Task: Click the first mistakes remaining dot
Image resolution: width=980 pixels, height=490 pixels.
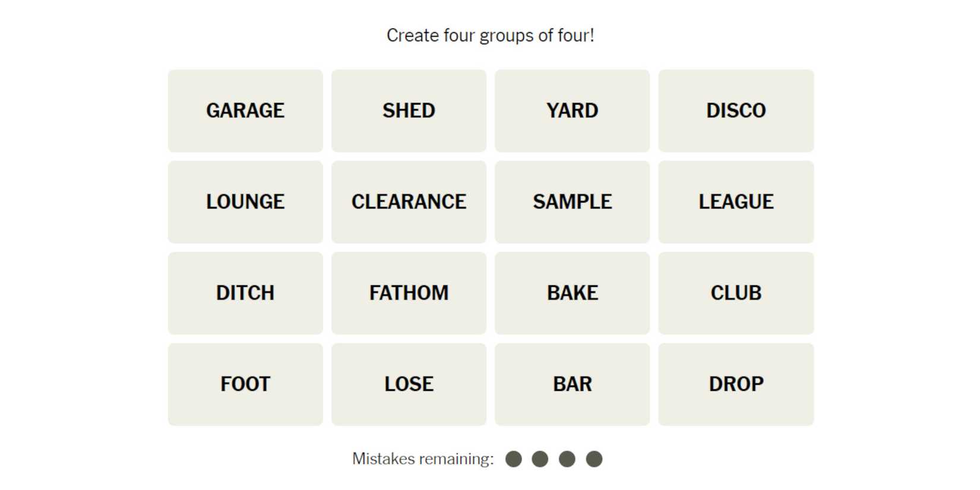Action: [514, 459]
